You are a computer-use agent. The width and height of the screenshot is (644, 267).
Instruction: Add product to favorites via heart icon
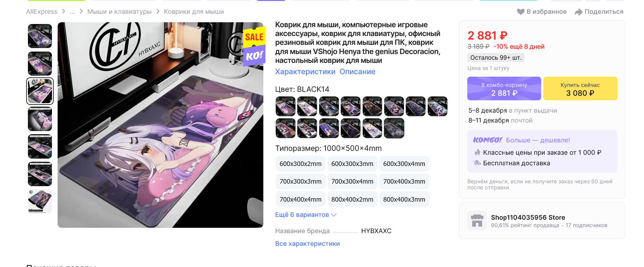tap(521, 12)
